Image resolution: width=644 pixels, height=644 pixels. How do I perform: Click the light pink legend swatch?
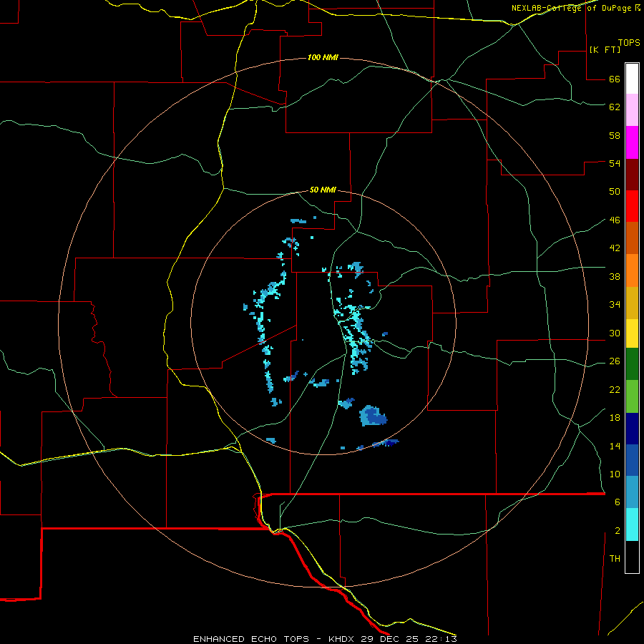coord(632,110)
